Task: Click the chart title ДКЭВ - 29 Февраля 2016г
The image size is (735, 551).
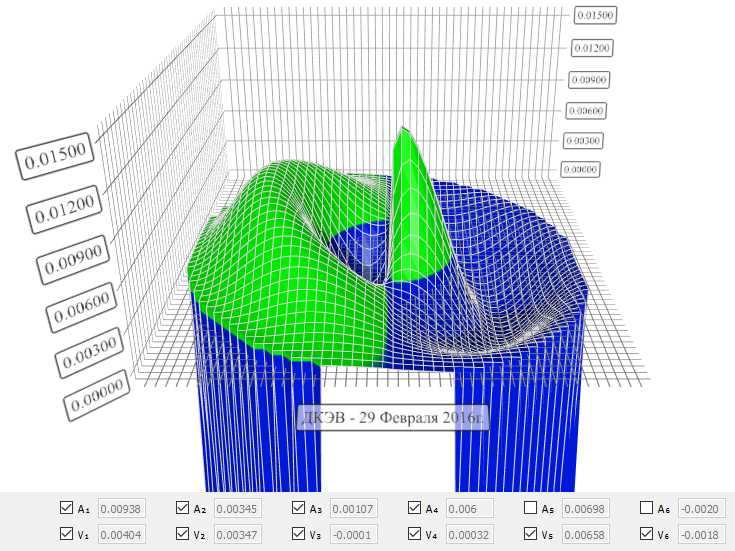Action: click(393, 417)
